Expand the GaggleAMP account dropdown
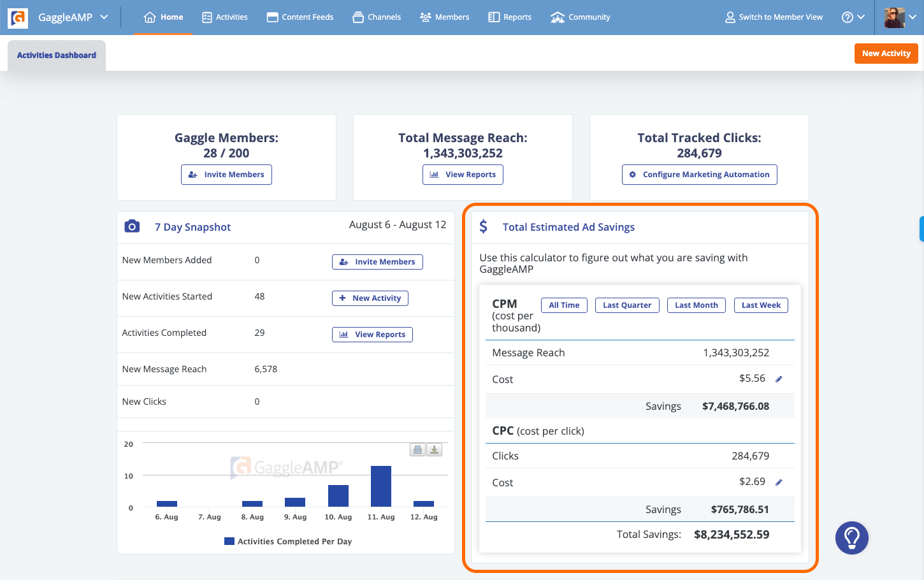The width and height of the screenshot is (924, 580). [x=105, y=17]
